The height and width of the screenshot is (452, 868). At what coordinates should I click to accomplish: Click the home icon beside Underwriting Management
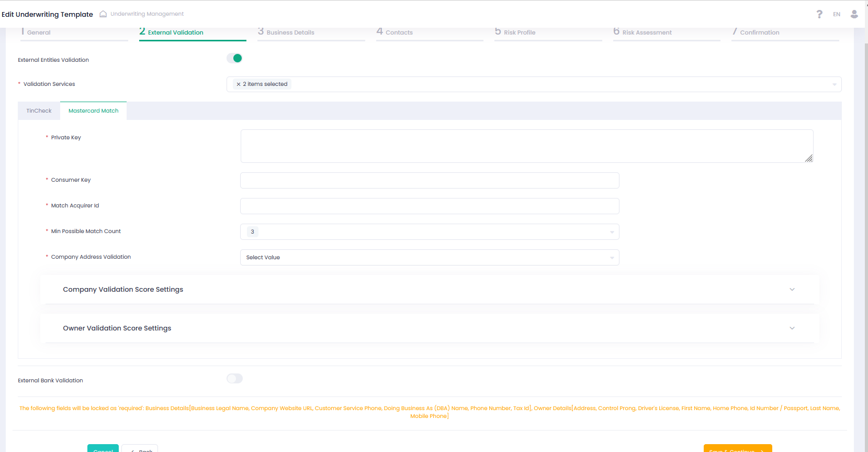(103, 14)
